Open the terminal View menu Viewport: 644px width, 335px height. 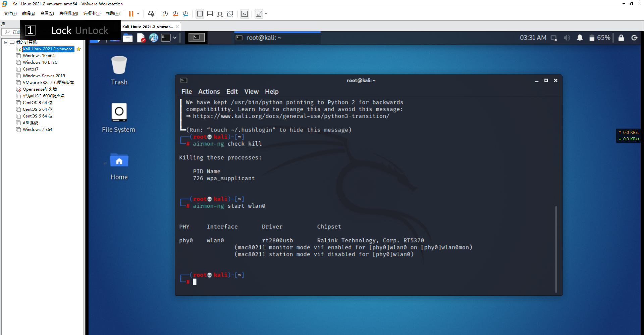coord(251,92)
